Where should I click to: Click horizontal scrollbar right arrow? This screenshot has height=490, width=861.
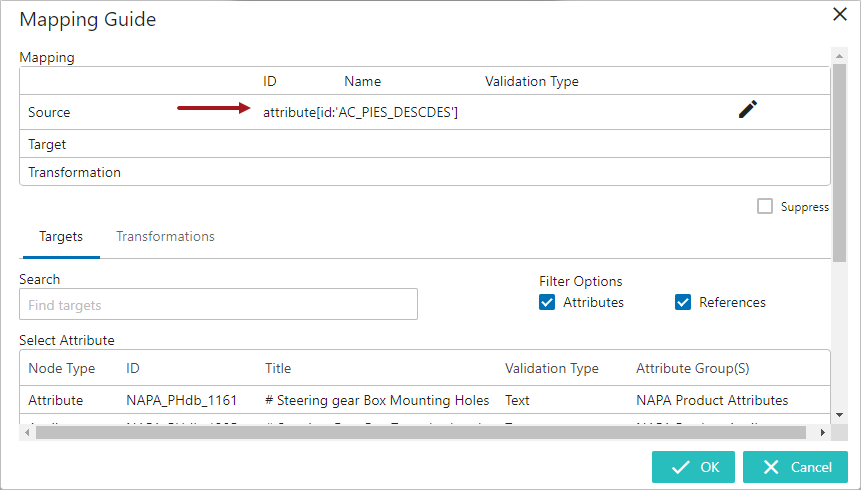[x=822, y=433]
